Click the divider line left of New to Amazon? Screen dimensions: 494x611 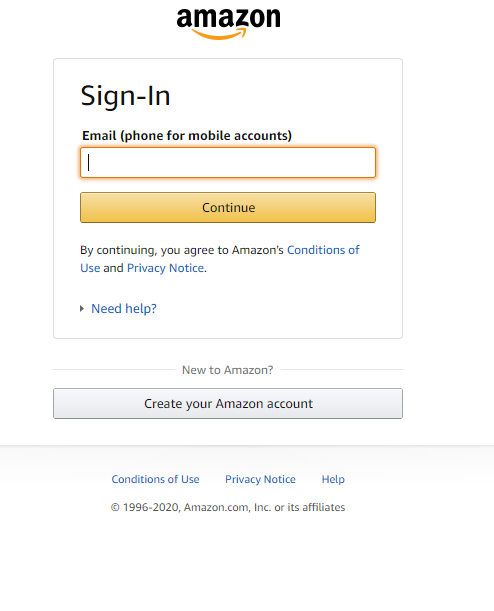coord(114,369)
